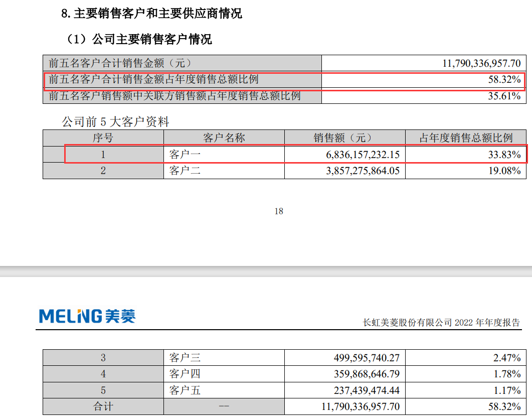Select sequence number 1 in customer table
This screenshot has height=417, width=532.
[x=103, y=155]
